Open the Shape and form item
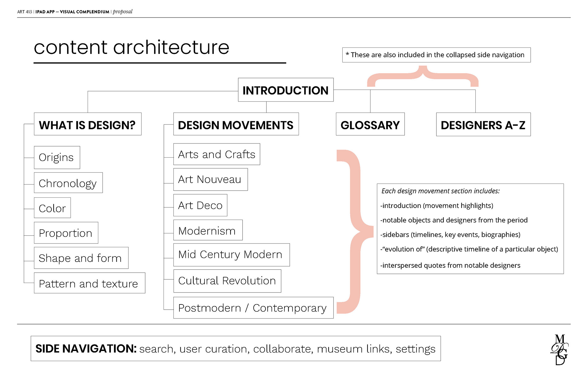The height and width of the screenshot is (380, 588). pyautogui.click(x=81, y=258)
